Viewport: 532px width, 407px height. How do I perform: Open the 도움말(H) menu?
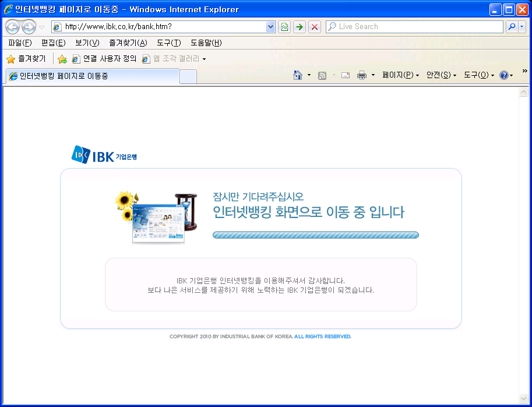206,43
